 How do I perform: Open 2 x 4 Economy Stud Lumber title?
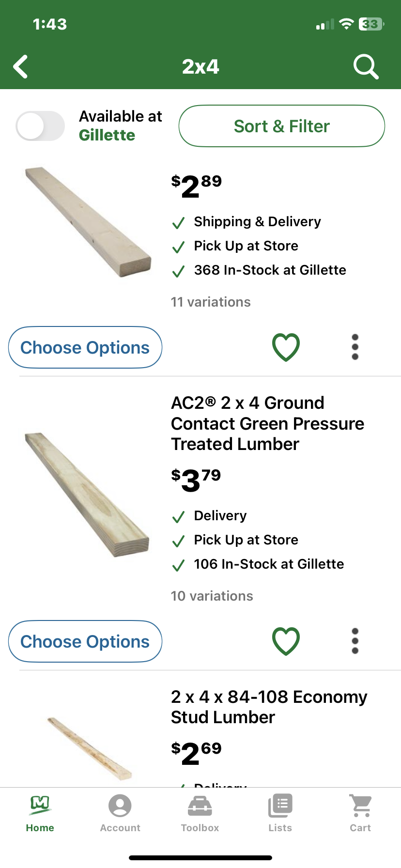[269, 707]
